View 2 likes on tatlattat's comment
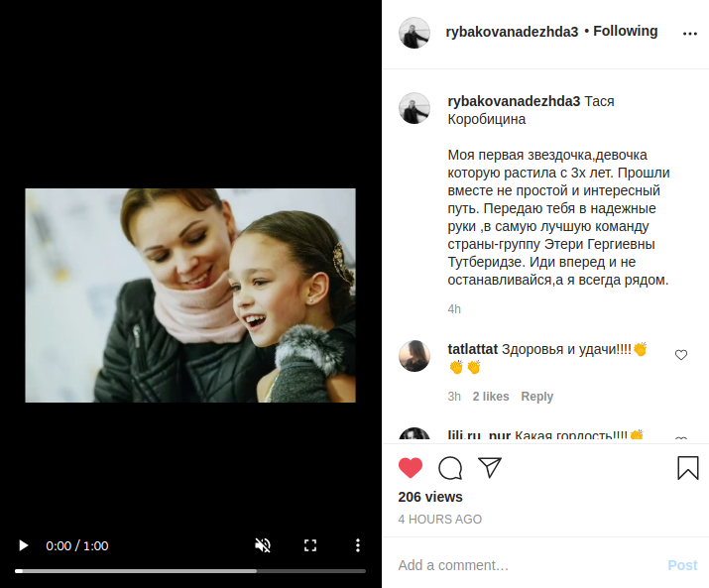Image resolution: width=709 pixels, height=588 pixels. [x=491, y=397]
